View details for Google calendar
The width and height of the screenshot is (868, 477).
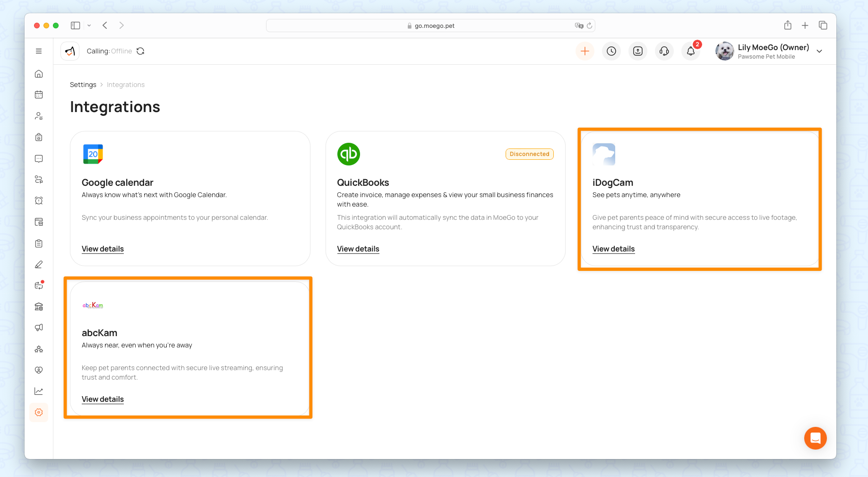coord(103,249)
